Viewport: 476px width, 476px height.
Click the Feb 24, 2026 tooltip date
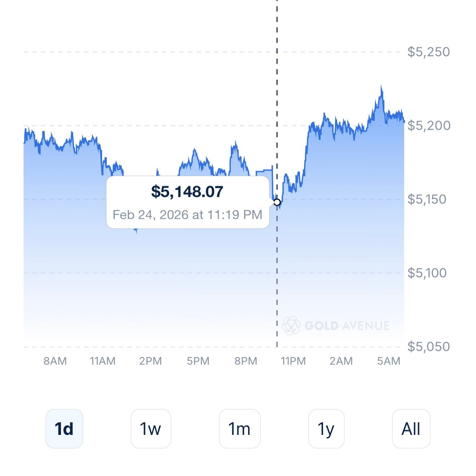click(187, 215)
